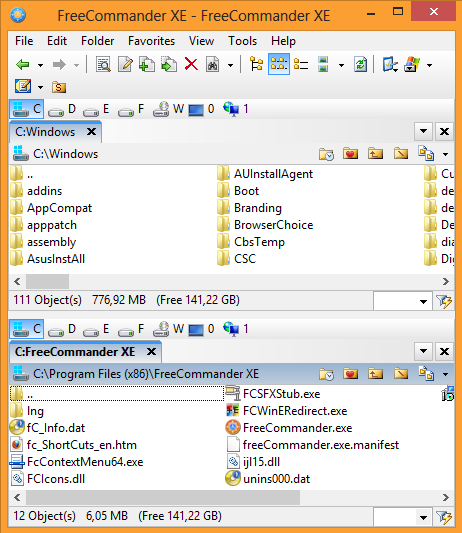Toggle the highlighted list view mode button
The width and height of the screenshot is (462, 533).
[x=279, y=64]
